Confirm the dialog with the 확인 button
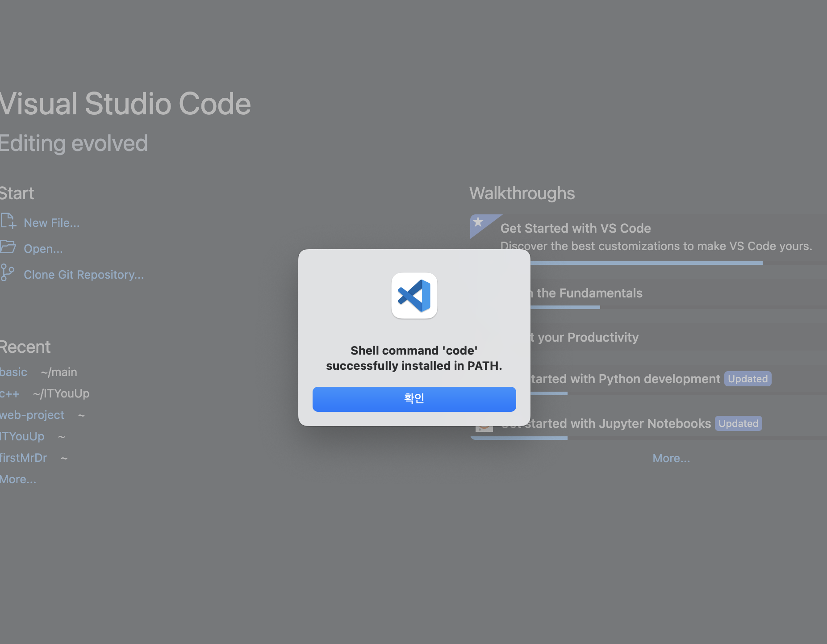 coord(414,399)
